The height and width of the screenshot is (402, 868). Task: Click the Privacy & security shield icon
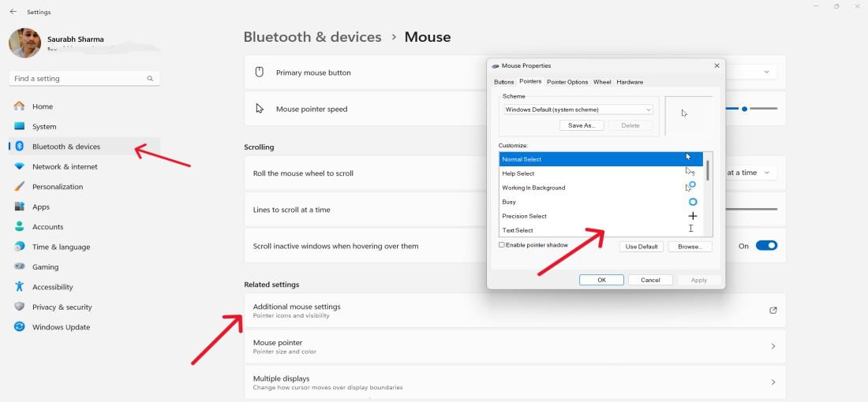(x=19, y=307)
